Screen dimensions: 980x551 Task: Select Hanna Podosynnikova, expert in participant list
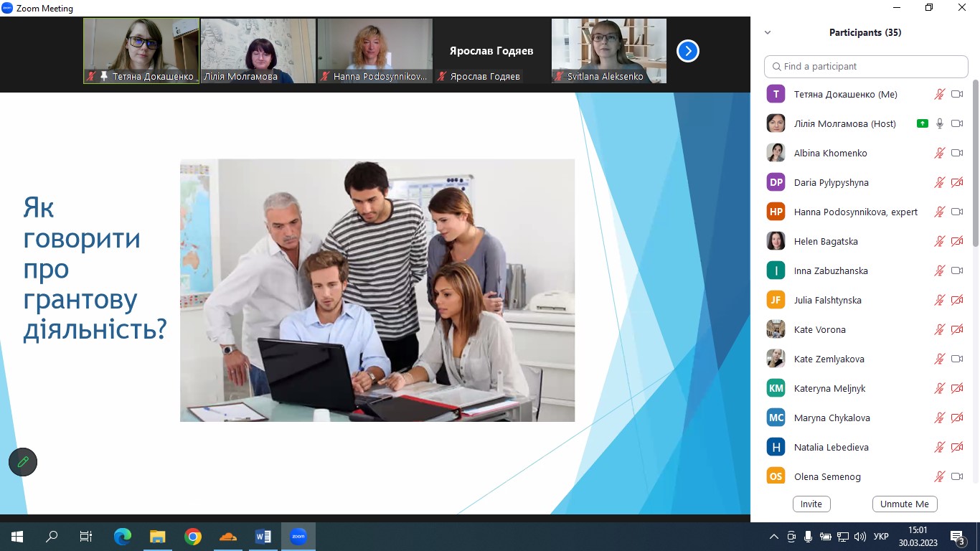[x=855, y=212]
